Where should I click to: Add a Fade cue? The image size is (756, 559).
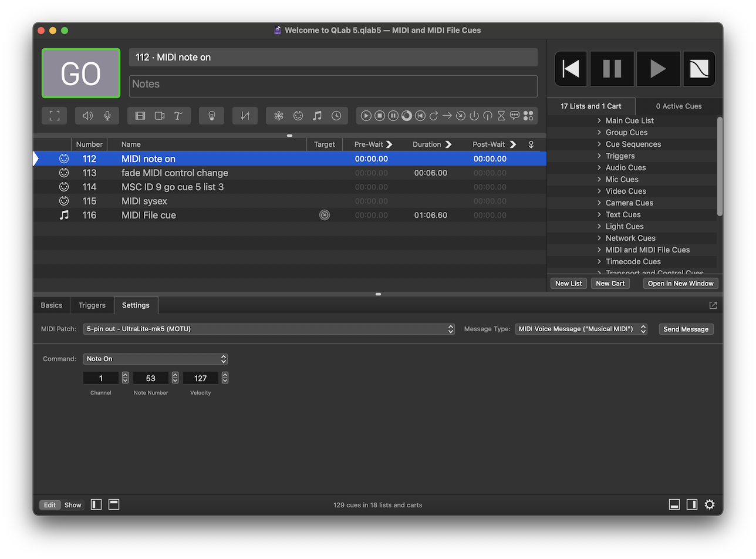click(245, 116)
